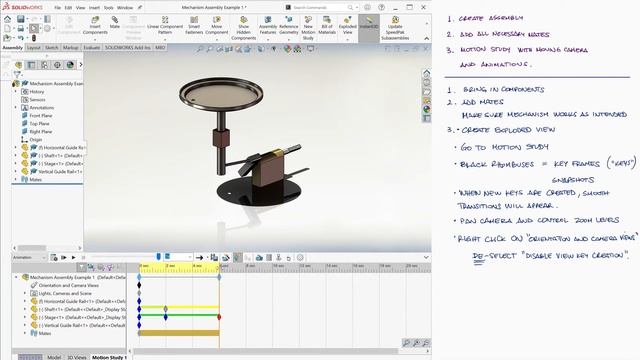Open the Tools menu
Screen dimensions: 640x360
click(109, 7)
